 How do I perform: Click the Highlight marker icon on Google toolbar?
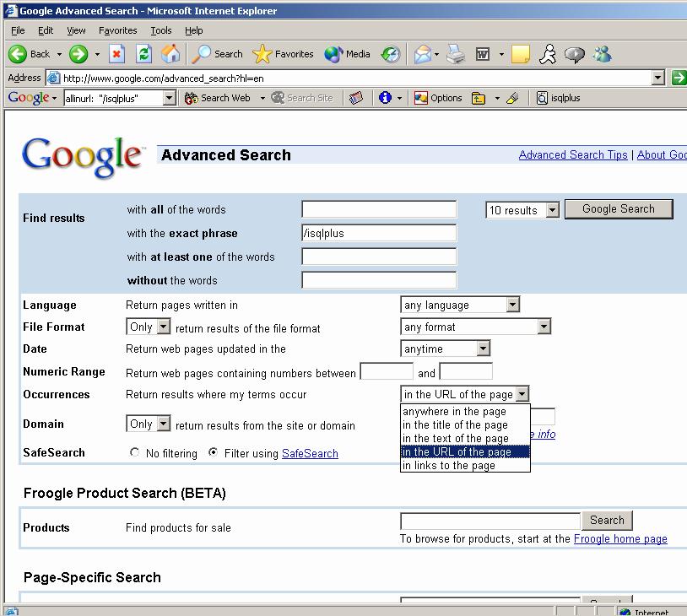[512, 98]
